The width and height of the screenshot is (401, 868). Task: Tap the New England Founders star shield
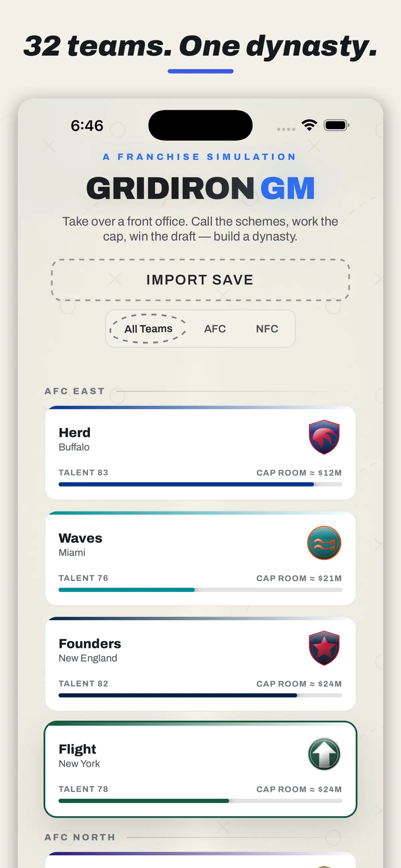pyautogui.click(x=324, y=648)
